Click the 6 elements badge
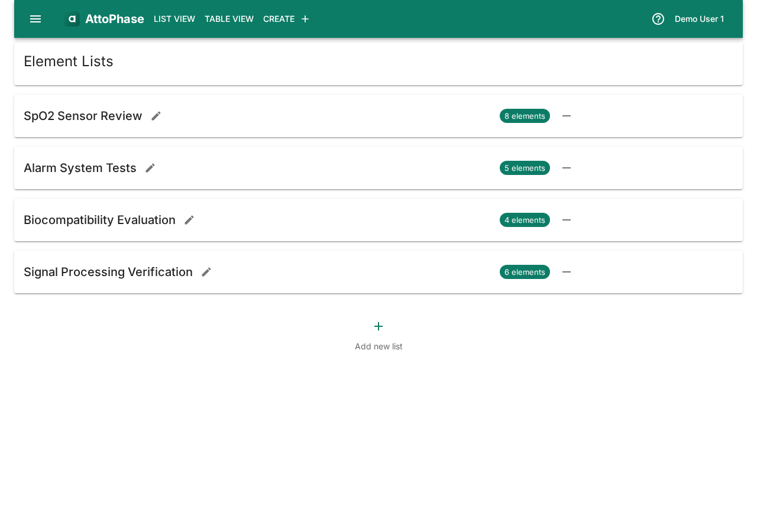 (525, 272)
